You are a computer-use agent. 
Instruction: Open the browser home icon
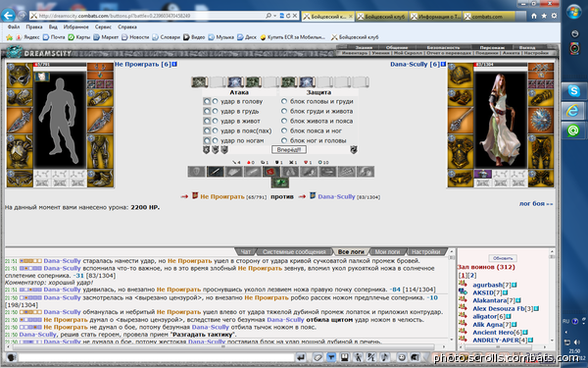coord(534,16)
